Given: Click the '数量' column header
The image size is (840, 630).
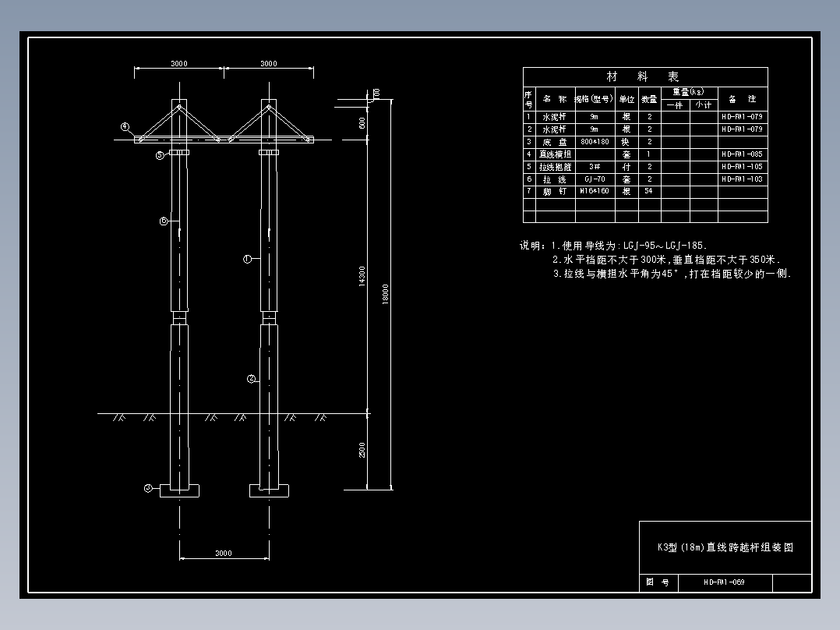Looking at the screenshot, I should (x=649, y=99).
